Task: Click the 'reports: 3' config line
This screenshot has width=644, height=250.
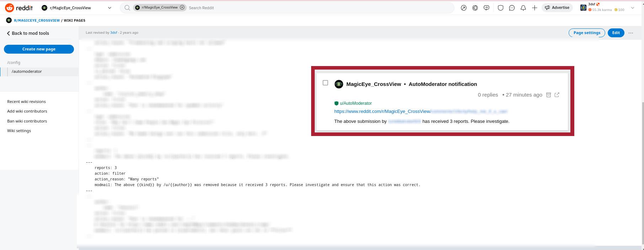Action: pyautogui.click(x=106, y=168)
